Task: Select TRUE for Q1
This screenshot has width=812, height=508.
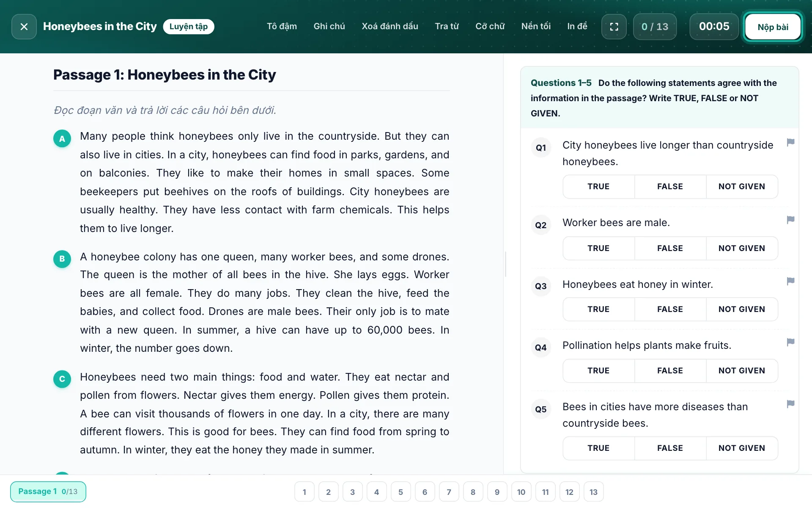Action: pyautogui.click(x=598, y=187)
